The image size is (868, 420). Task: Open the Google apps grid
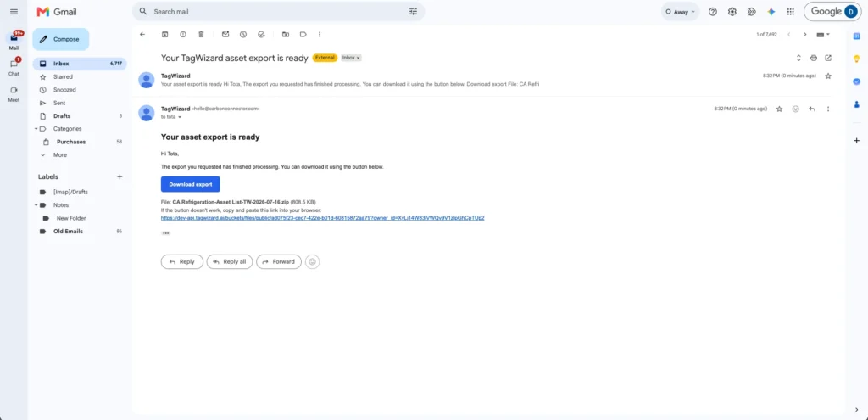[x=791, y=12]
